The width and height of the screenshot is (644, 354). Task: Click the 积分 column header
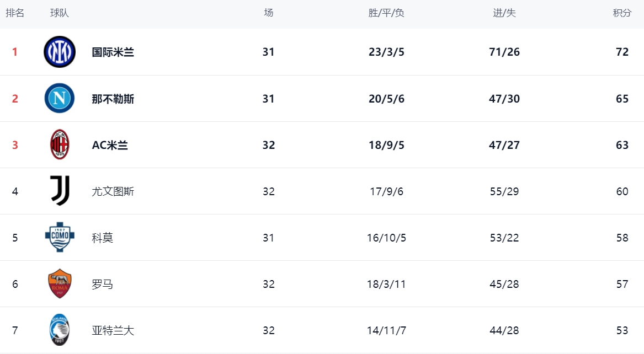click(x=622, y=13)
